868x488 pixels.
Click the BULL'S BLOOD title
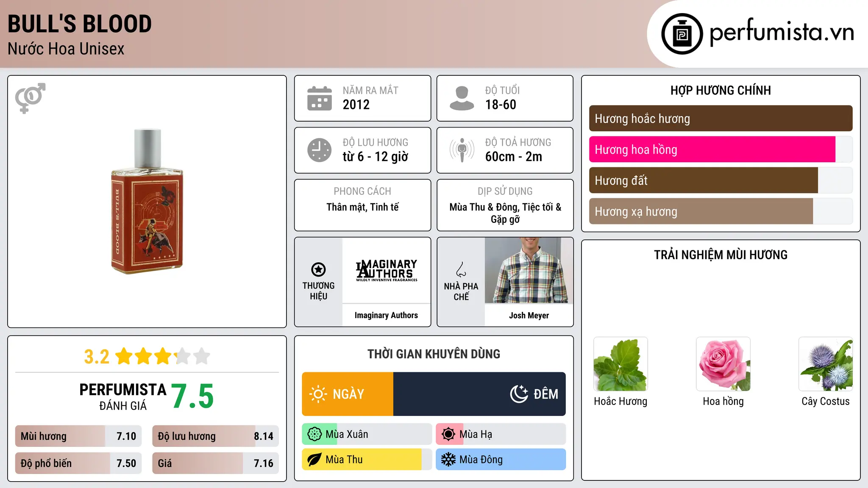click(x=80, y=24)
